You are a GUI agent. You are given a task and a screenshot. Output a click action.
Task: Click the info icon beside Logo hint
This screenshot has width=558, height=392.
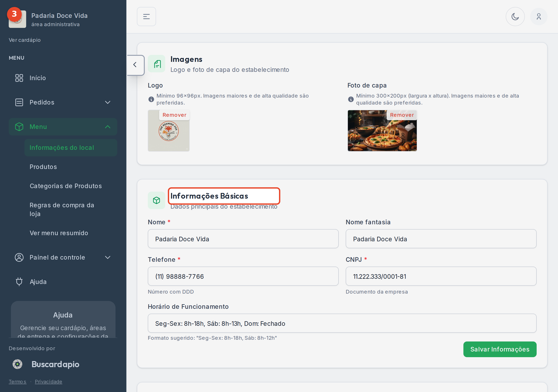(x=151, y=99)
